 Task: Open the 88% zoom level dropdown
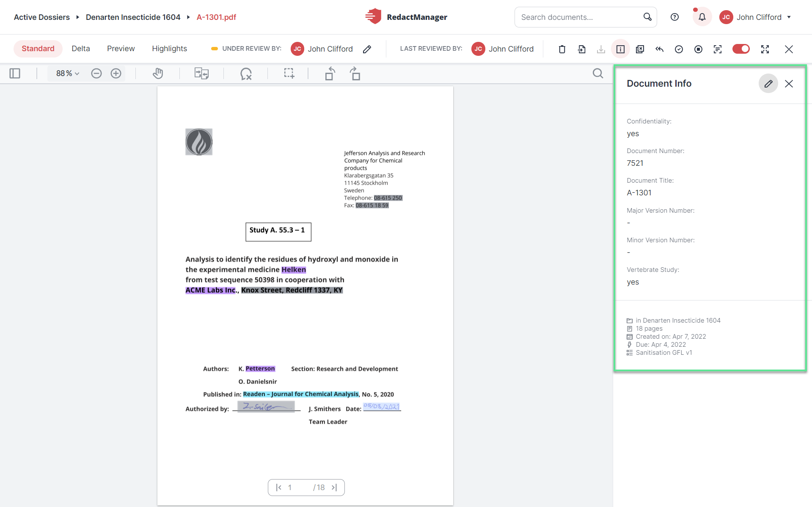pyautogui.click(x=68, y=74)
